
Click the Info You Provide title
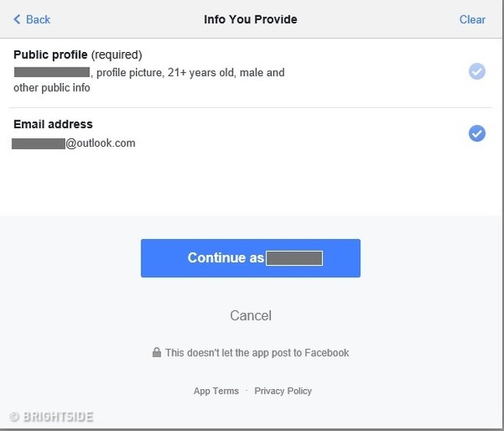coord(250,19)
